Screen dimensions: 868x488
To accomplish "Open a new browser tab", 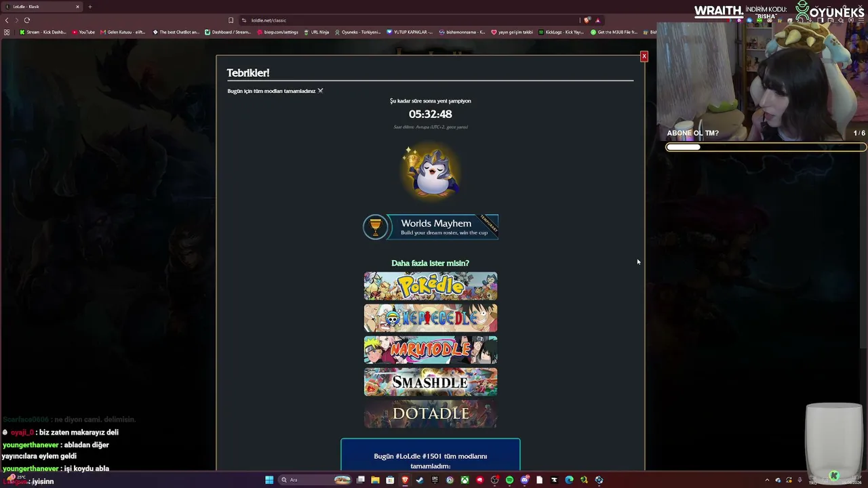I will pyautogui.click(x=90, y=7).
